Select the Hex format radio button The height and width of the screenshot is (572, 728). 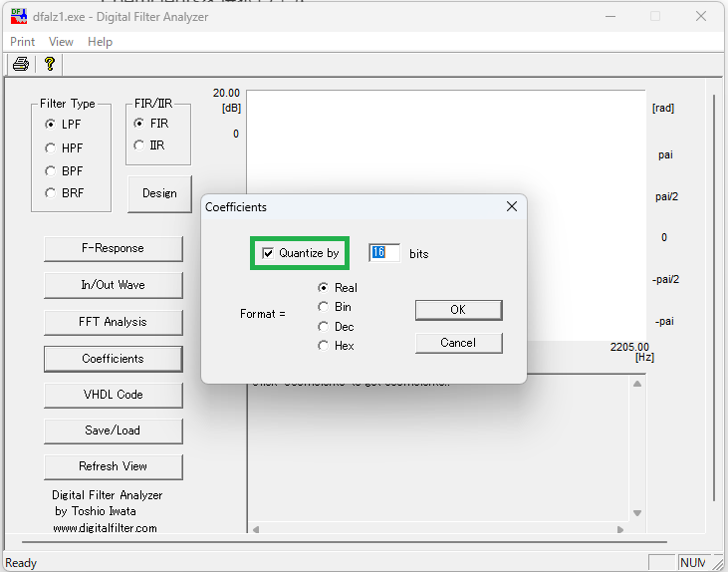click(323, 346)
